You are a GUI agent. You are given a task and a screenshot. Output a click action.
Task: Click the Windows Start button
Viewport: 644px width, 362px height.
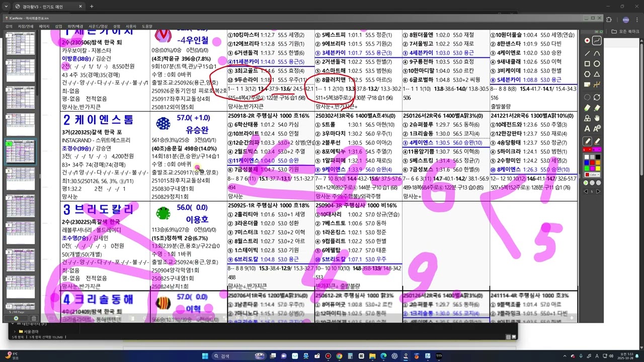point(205,356)
